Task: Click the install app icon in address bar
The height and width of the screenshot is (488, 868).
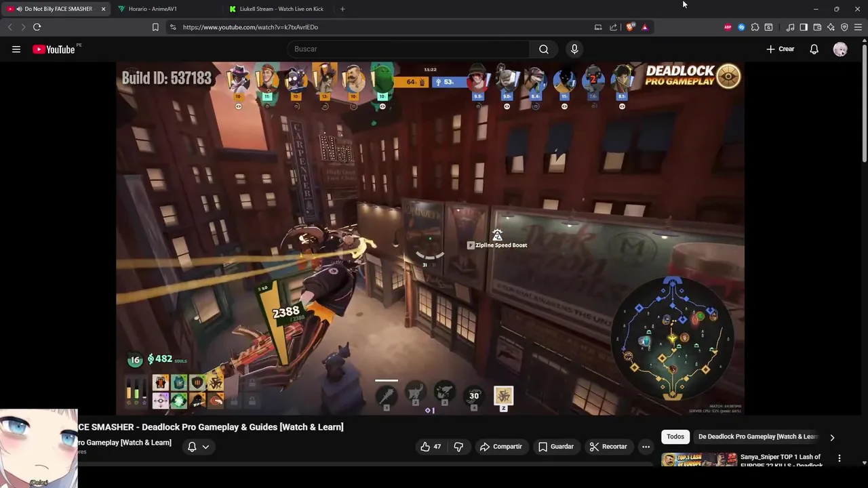Action: tap(598, 27)
